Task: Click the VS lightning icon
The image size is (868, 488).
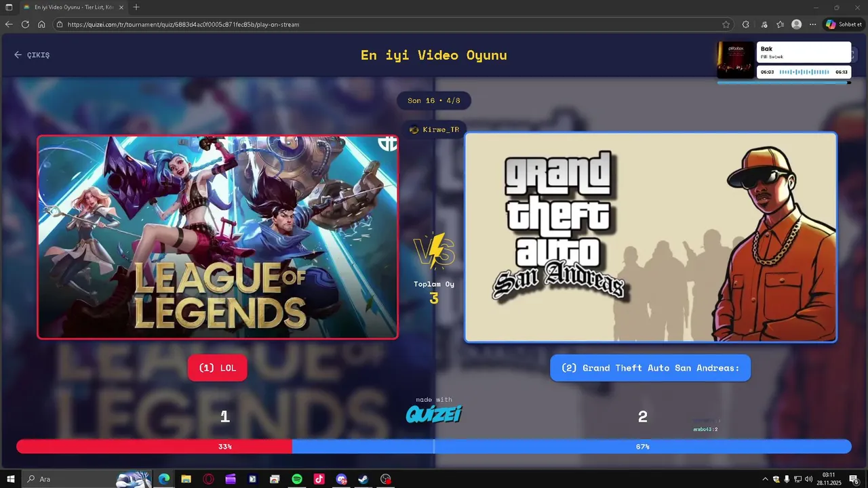Action: click(x=434, y=251)
